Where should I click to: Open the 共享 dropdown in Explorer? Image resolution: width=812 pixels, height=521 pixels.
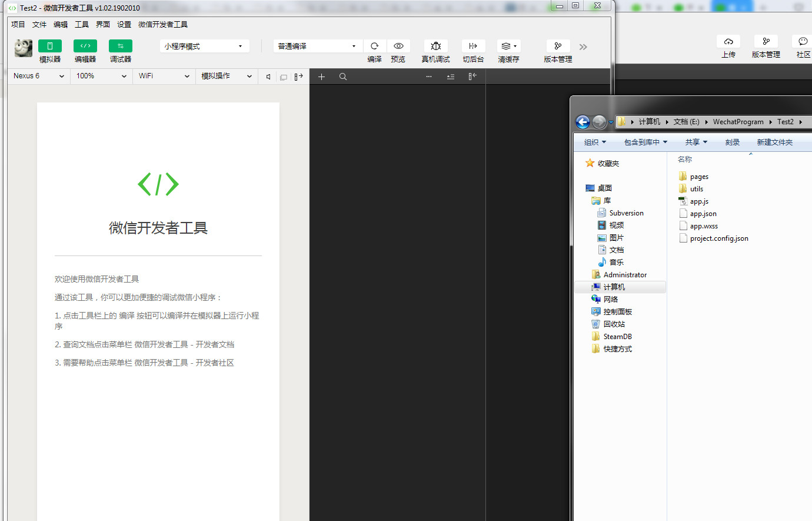(x=696, y=142)
